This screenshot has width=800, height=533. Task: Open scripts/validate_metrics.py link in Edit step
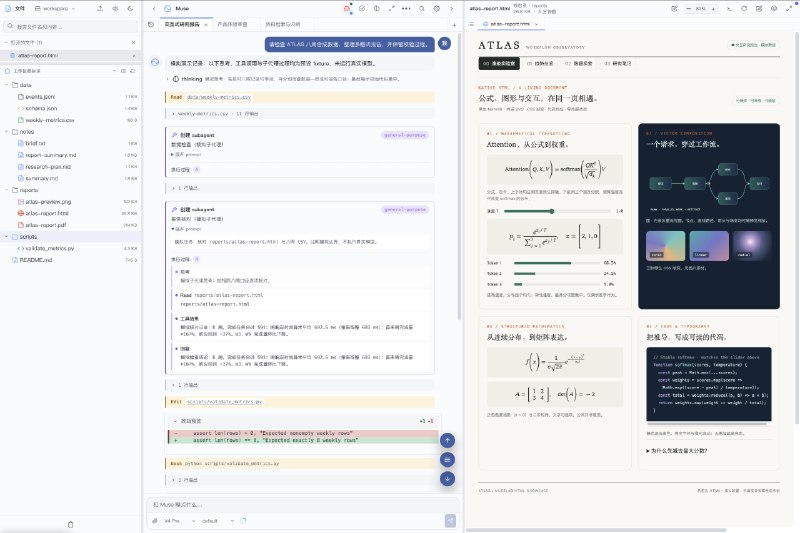(x=224, y=402)
